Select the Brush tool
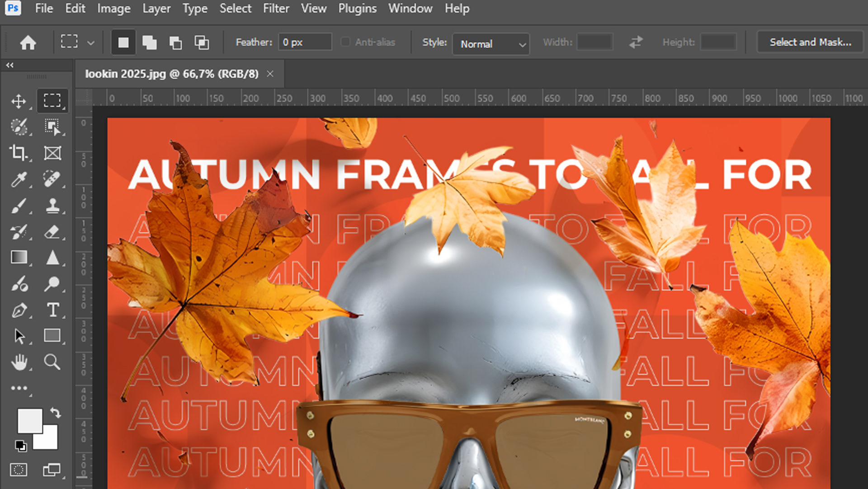Viewport: 868px width, 489px height. click(19, 206)
